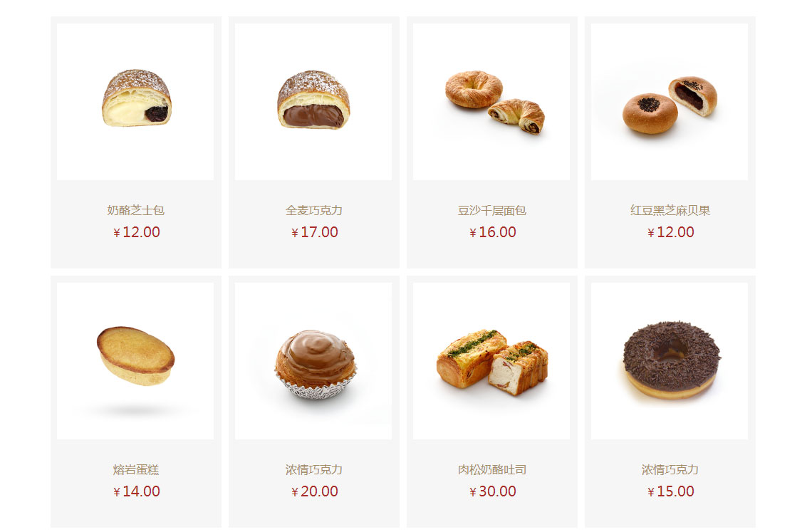Select the 豆沙千层面包 product name

[492, 210]
